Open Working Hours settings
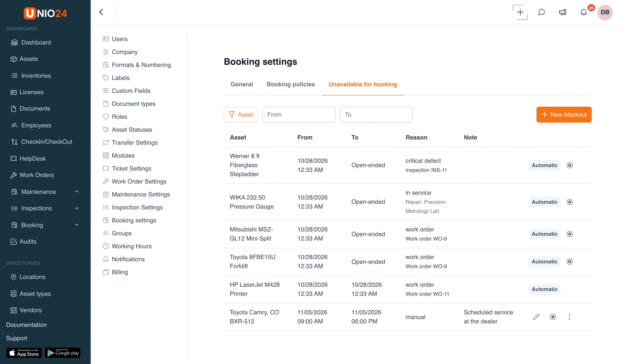The image size is (622, 364). point(132,246)
